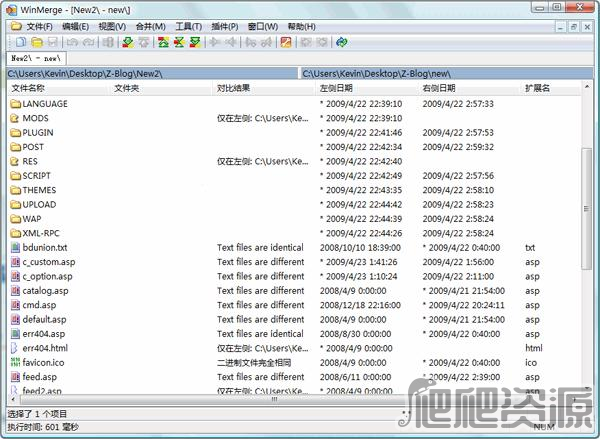Select the feed.asp file row
Image resolution: width=600 pixels, height=439 pixels.
coord(293,377)
